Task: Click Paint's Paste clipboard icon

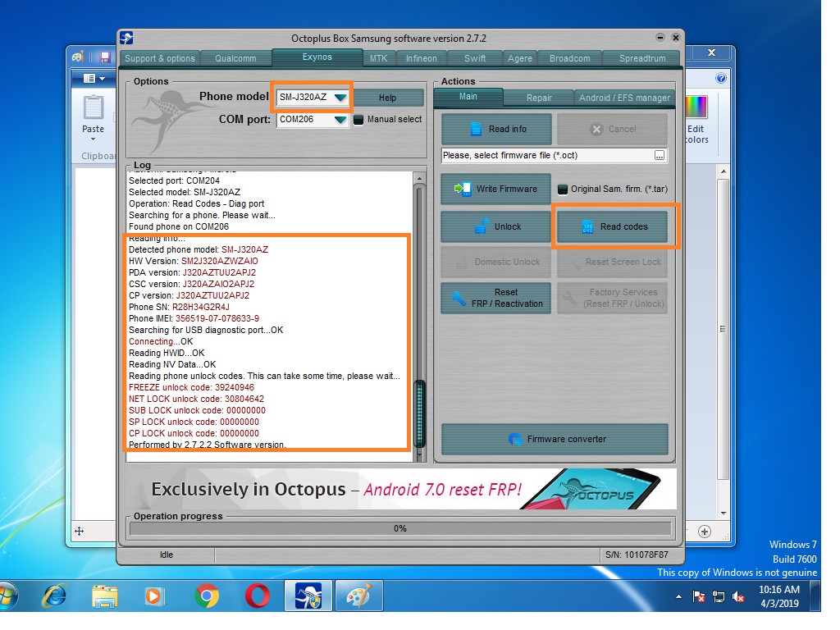Action: [x=94, y=107]
